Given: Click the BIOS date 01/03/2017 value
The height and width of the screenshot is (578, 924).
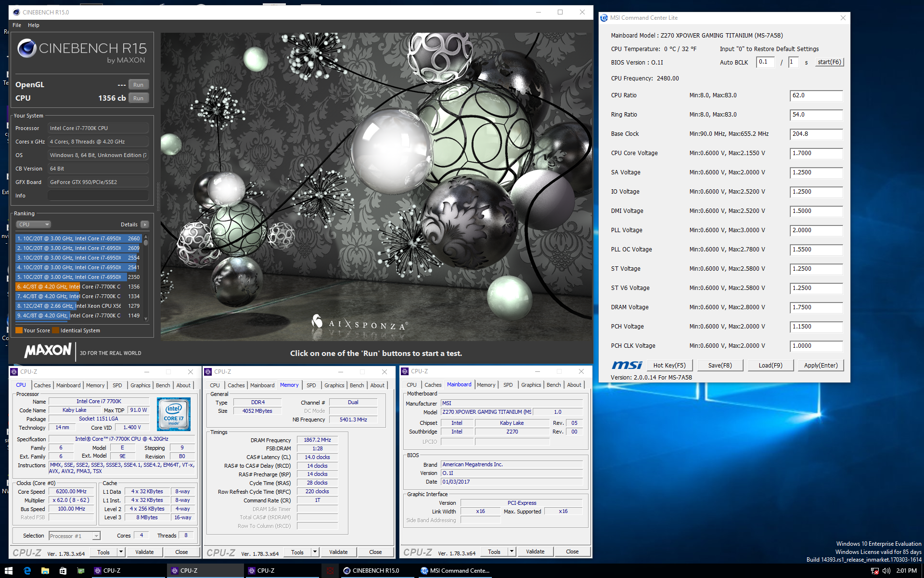Looking at the screenshot, I should pos(512,482).
